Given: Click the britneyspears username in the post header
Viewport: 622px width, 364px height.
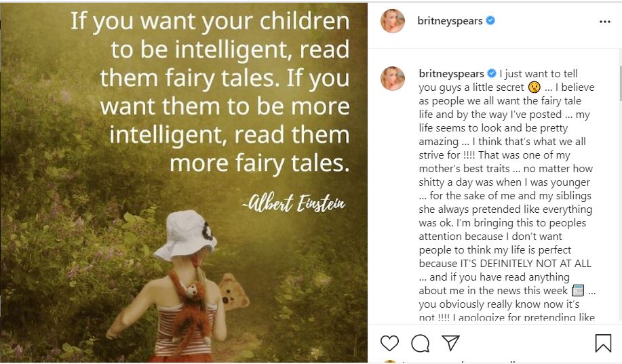Looking at the screenshot, I should click(450, 21).
